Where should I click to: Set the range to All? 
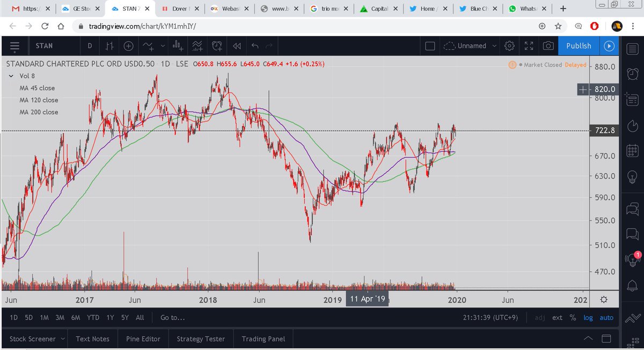[140, 317]
